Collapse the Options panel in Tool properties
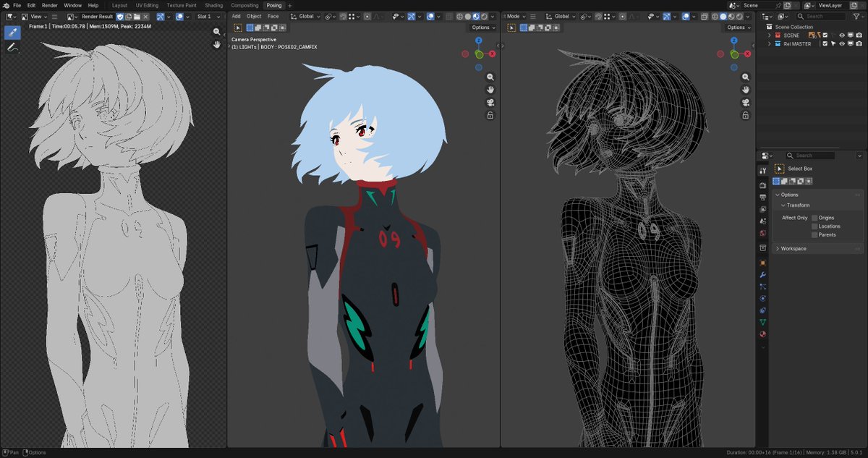Image resolution: width=868 pixels, height=458 pixels. [x=778, y=195]
